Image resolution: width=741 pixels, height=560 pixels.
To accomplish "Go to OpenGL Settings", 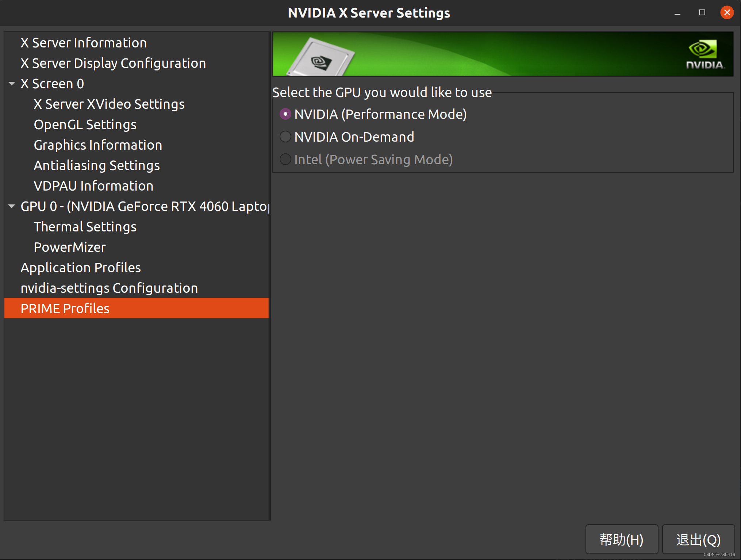I will coord(85,124).
